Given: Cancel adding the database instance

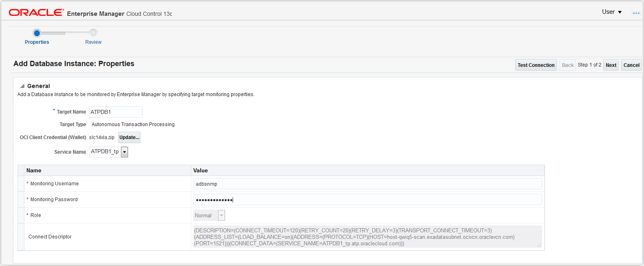Looking at the screenshot, I should point(631,65).
